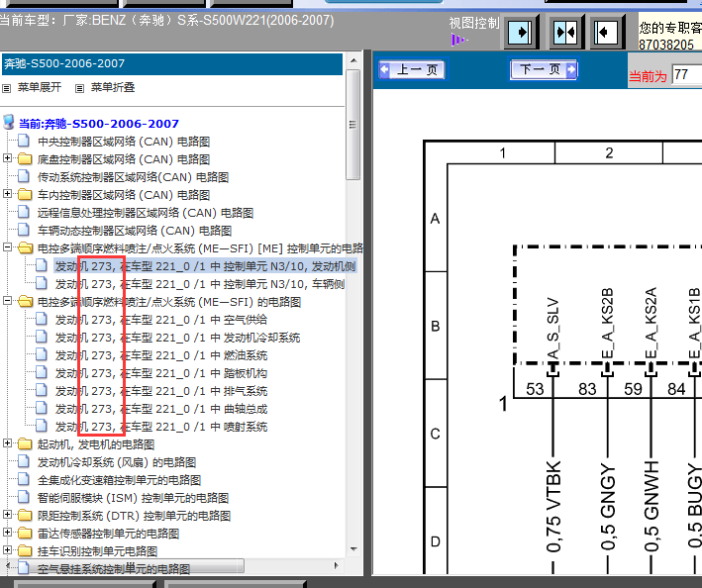Image resolution: width=702 pixels, height=588 pixels.
Task: Click the computer icon beside 当前:奔驰-S500
Action: 9,122
